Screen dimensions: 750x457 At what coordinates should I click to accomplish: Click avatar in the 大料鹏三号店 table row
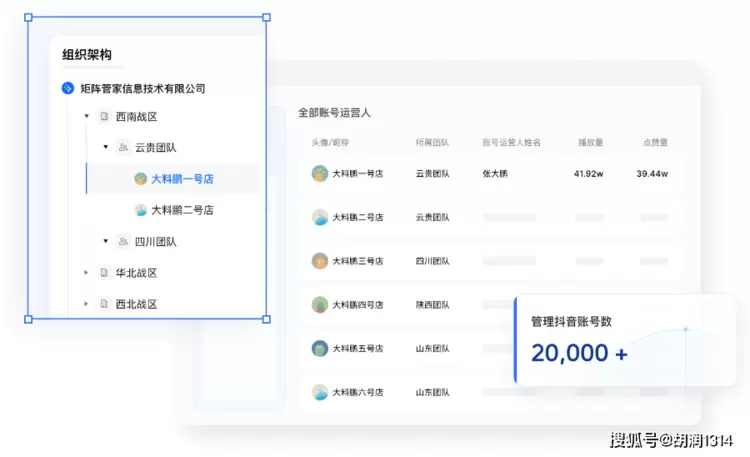click(x=319, y=261)
